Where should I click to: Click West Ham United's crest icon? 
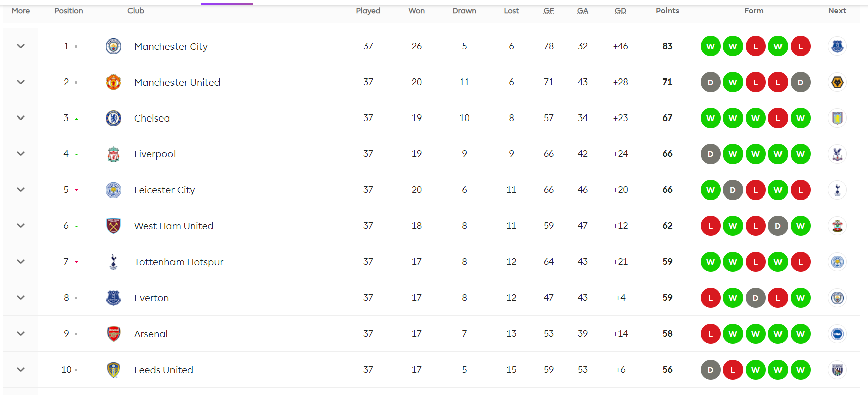113,226
